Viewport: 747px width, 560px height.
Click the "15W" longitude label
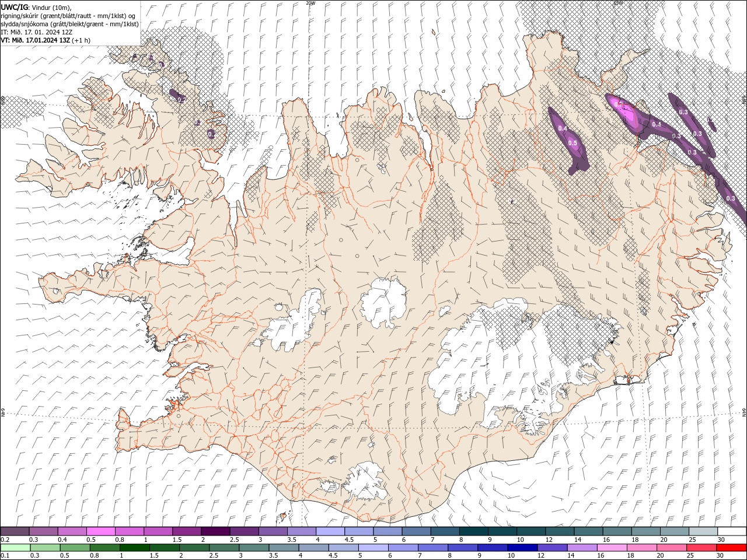[617, 3]
